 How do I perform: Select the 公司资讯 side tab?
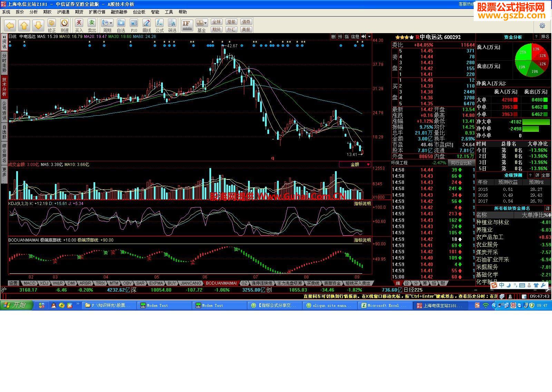[4, 110]
